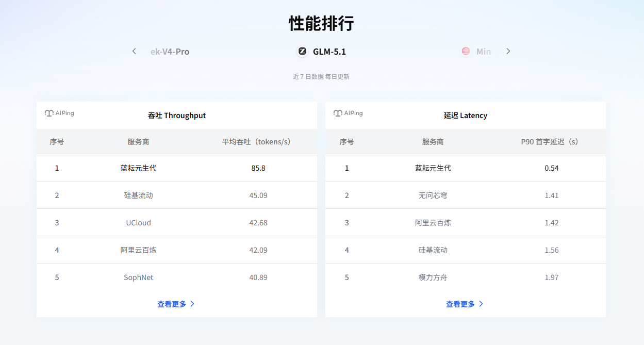Click the AIPing logo in the Latency card
Image resolution: width=644 pixels, height=345 pixels.
click(348, 113)
